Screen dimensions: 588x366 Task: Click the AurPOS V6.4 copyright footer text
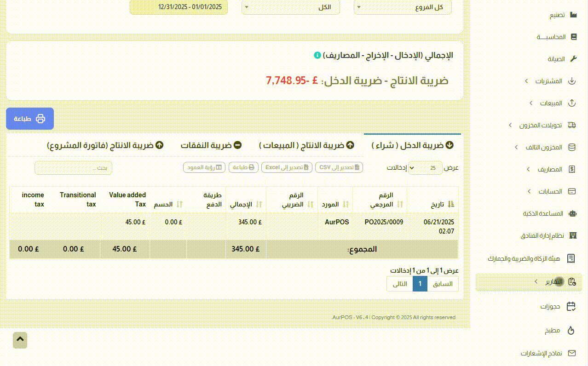394,317
